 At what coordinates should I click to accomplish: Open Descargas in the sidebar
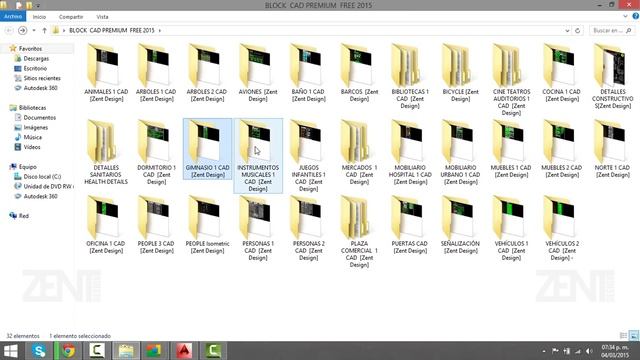(x=36, y=58)
